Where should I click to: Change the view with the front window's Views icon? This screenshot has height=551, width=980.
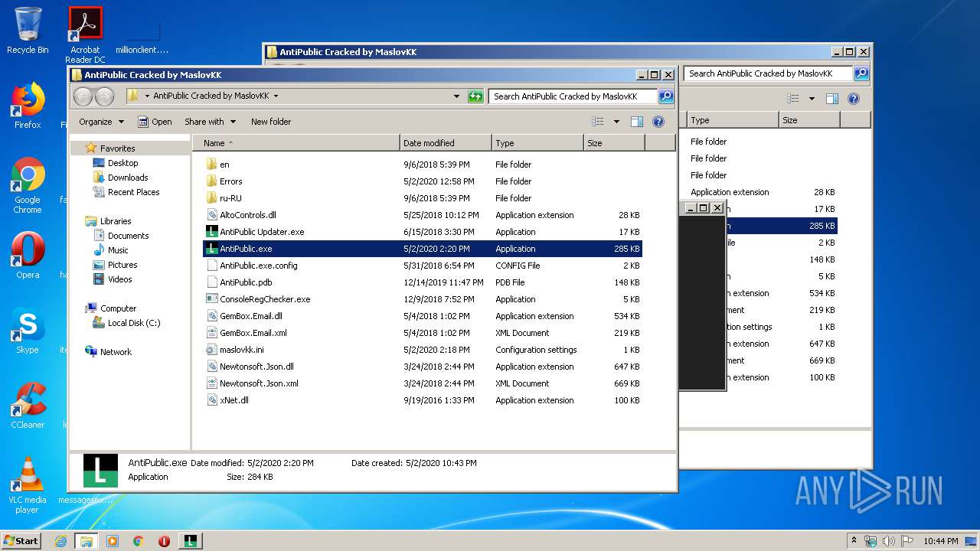[x=598, y=122]
